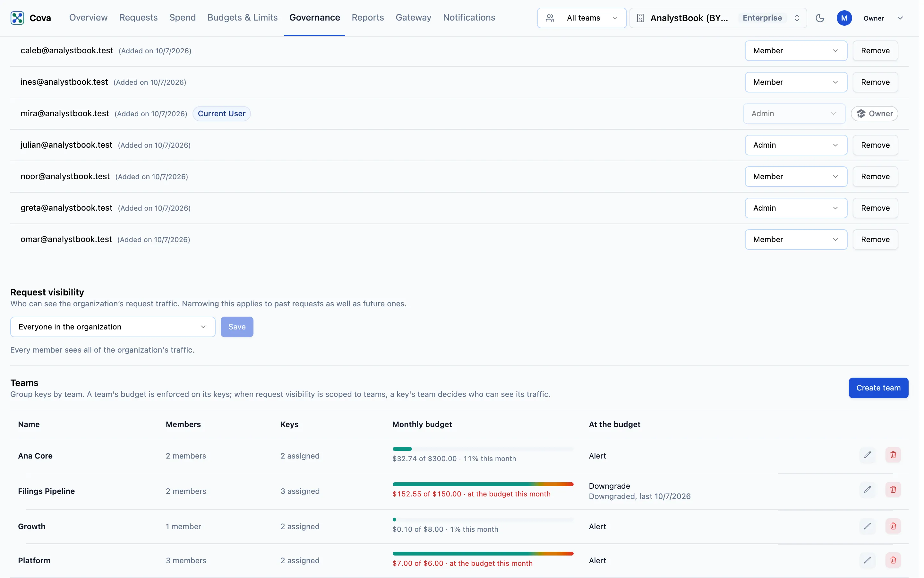The width and height of the screenshot is (924, 578).
Task: Remove caleb@analystbook.test from organization
Action: [x=875, y=51]
